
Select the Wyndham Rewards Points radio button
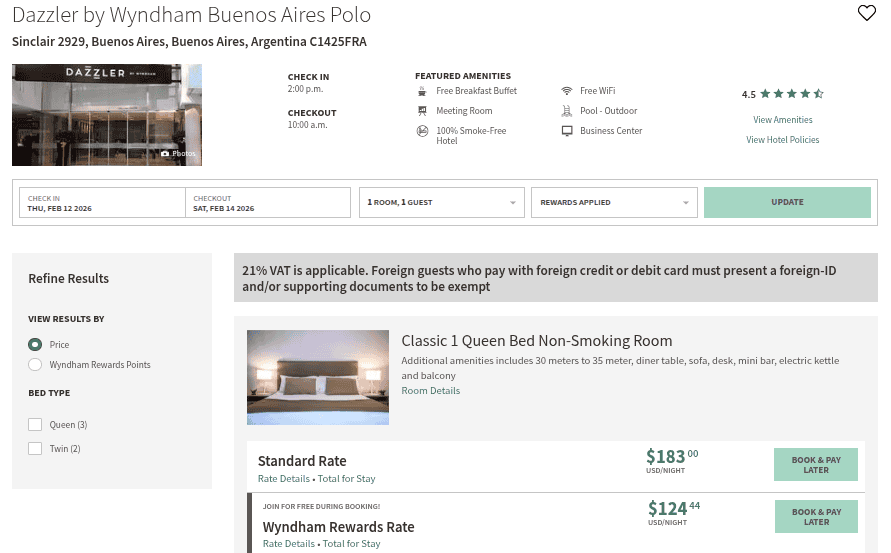tap(35, 364)
